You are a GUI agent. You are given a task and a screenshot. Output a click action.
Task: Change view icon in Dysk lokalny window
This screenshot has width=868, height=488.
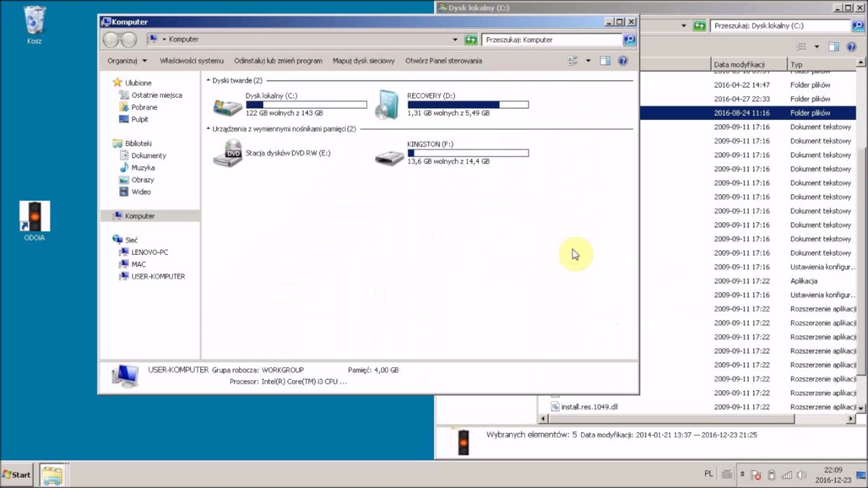tap(802, 47)
